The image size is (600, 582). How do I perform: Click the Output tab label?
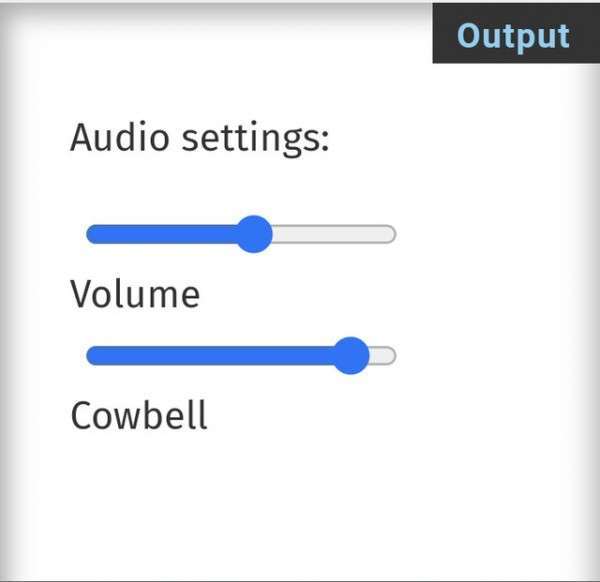click(513, 35)
